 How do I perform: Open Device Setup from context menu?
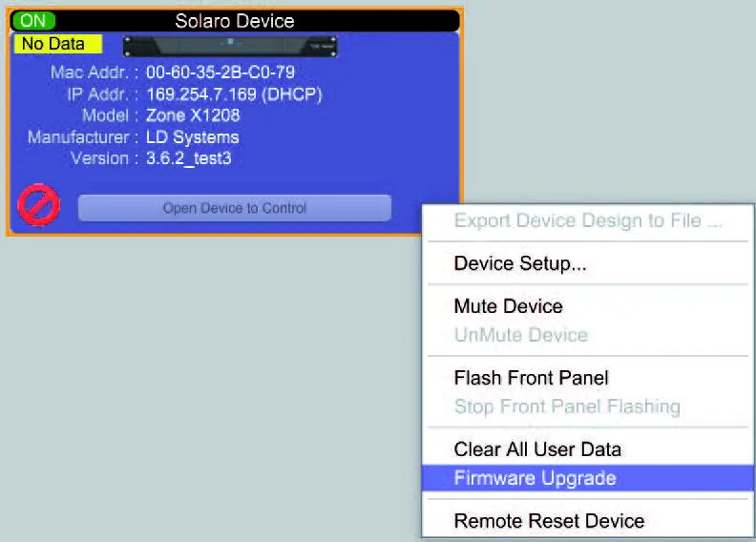588,263
